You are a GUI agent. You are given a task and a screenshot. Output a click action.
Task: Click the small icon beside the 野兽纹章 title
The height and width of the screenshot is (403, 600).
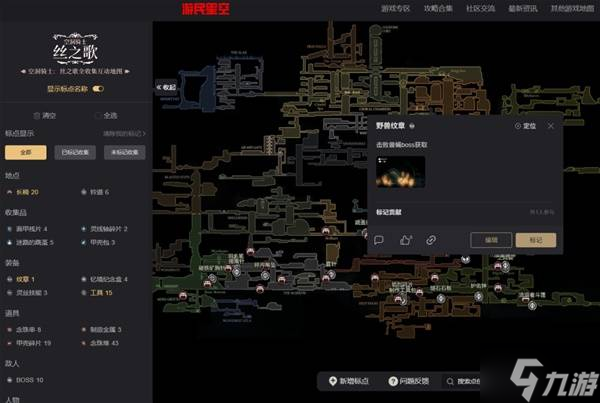pos(412,126)
